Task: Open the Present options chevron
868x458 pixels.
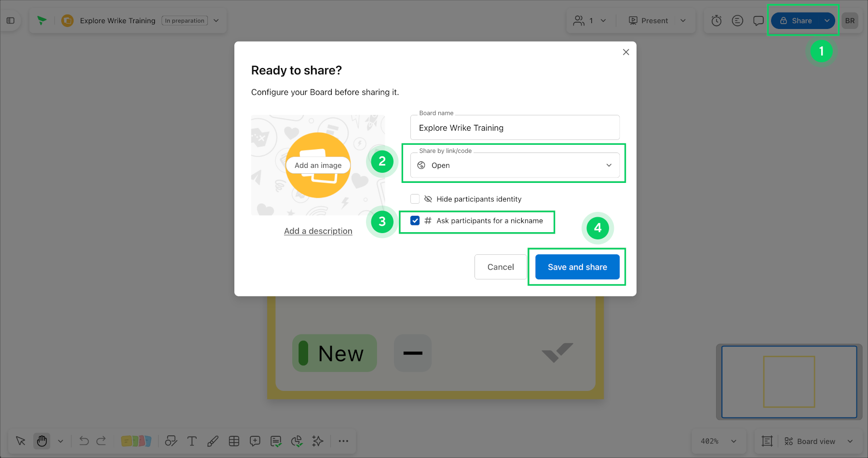Action: coord(683,21)
